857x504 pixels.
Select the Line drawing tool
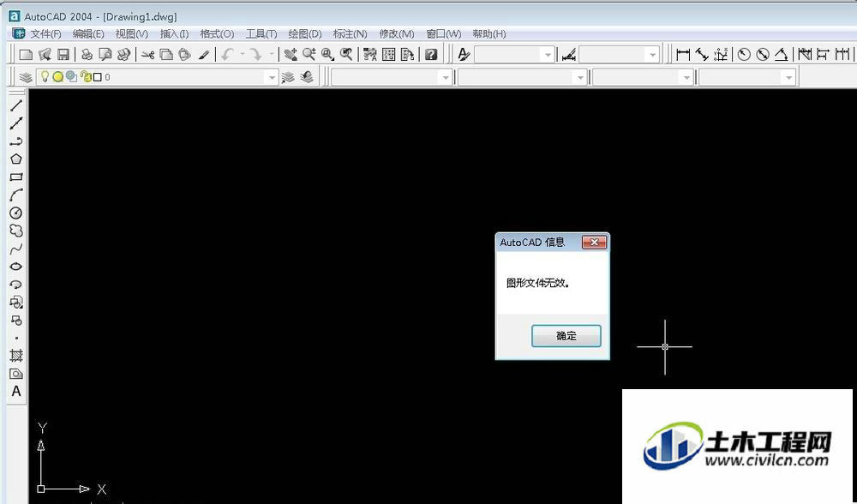point(15,105)
